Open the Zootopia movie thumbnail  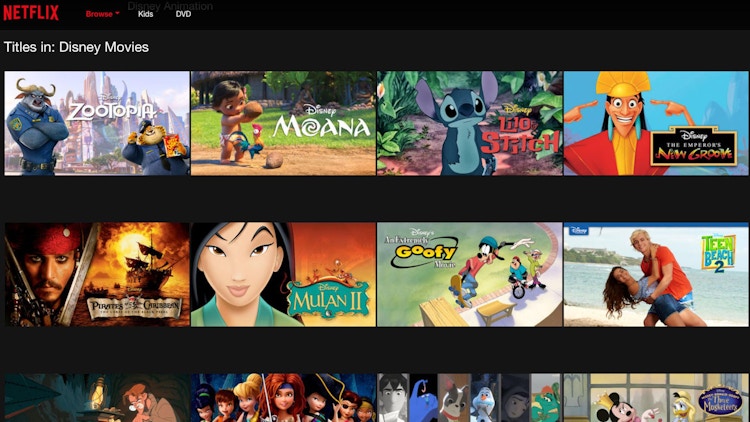coord(97,123)
